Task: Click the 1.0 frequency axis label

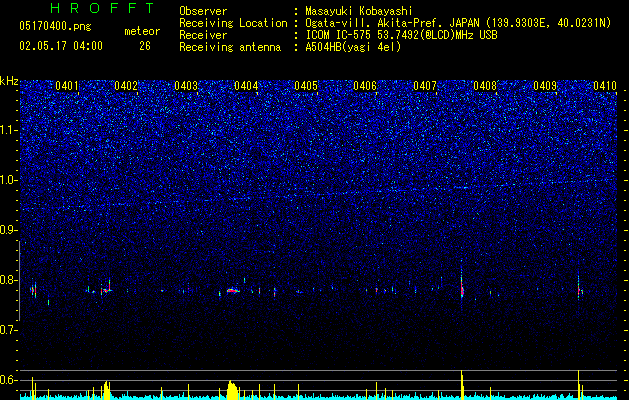Action: 8,180
